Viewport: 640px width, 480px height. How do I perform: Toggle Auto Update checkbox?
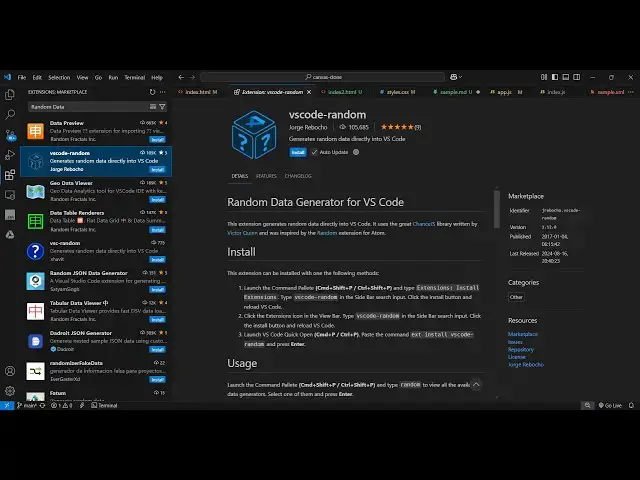point(314,152)
